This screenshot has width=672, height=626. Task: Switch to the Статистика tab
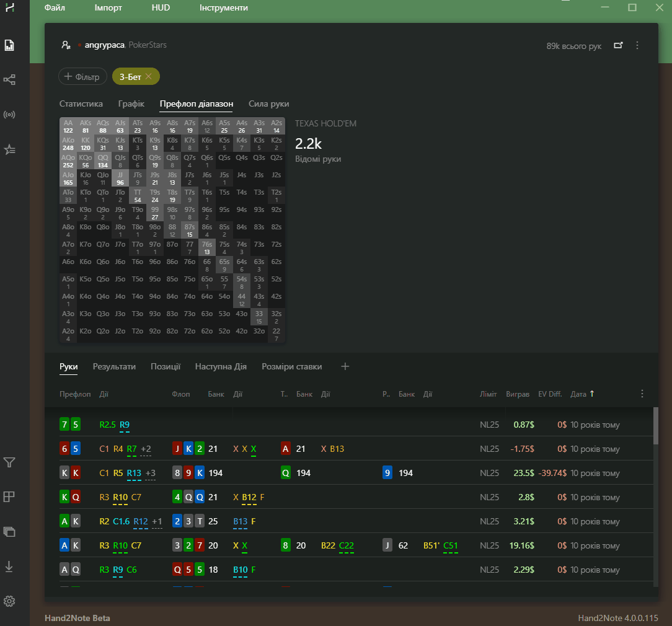tap(81, 104)
